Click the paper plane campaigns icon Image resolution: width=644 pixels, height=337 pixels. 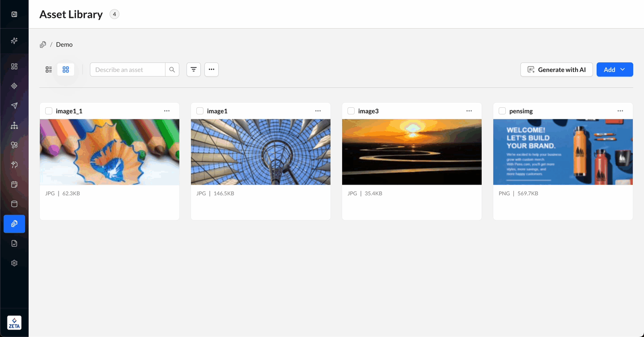pyautogui.click(x=14, y=105)
